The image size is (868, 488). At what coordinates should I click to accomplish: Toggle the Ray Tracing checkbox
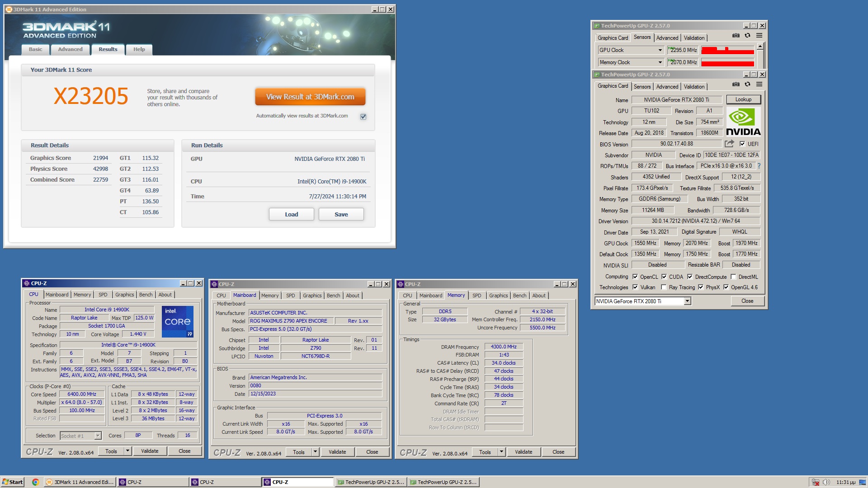pos(664,287)
